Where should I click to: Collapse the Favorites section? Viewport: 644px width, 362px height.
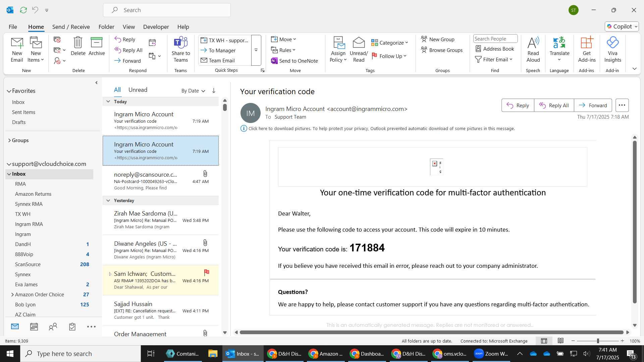pyautogui.click(x=9, y=91)
